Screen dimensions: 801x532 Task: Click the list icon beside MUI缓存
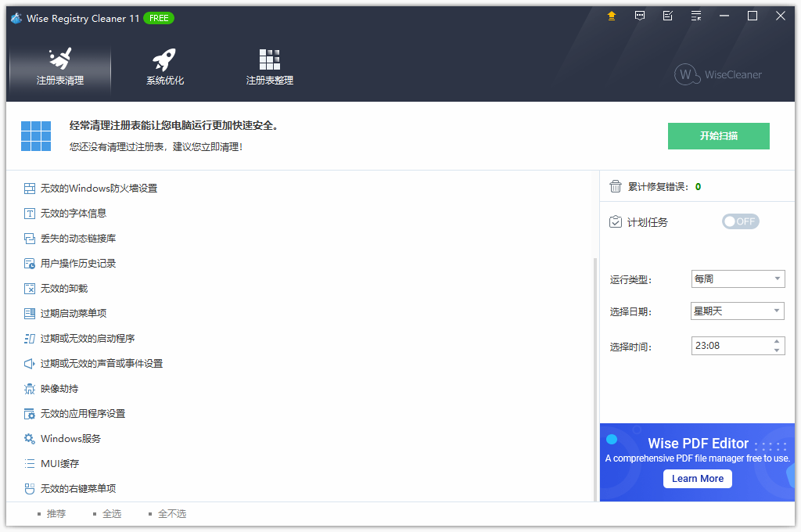(30, 464)
